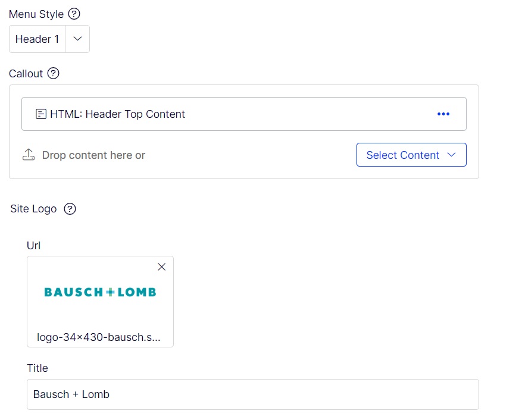The width and height of the screenshot is (519, 420).
Task: Click the chevron on the Select Content button
Action: (451, 155)
